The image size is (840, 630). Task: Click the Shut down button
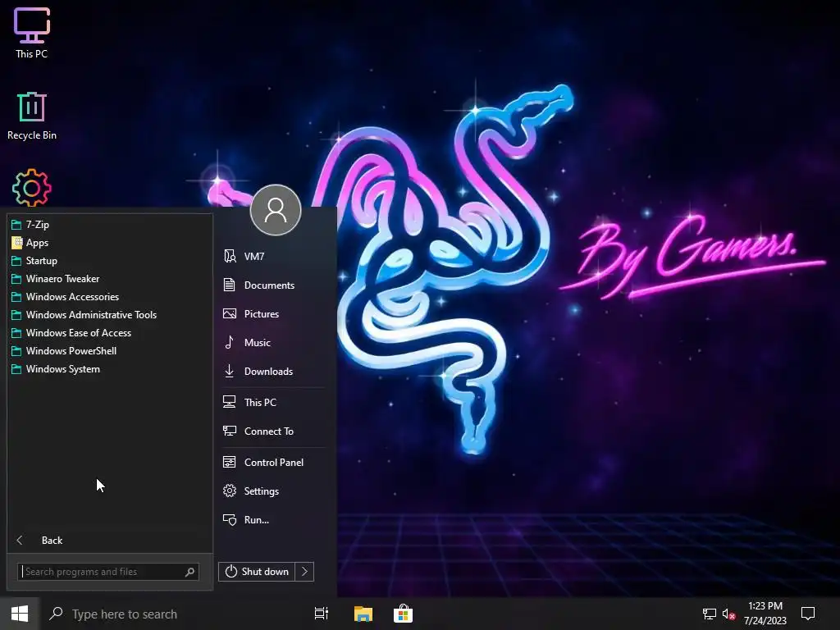coord(257,572)
